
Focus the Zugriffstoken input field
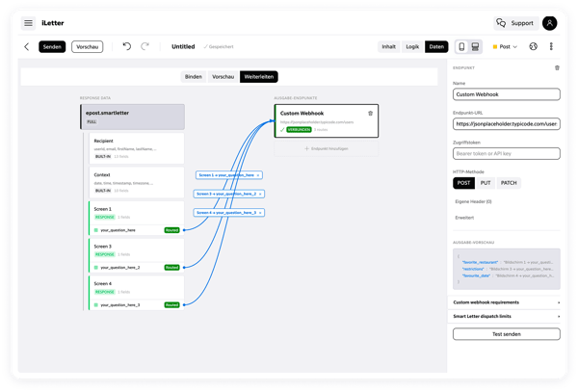click(x=507, y=154)
